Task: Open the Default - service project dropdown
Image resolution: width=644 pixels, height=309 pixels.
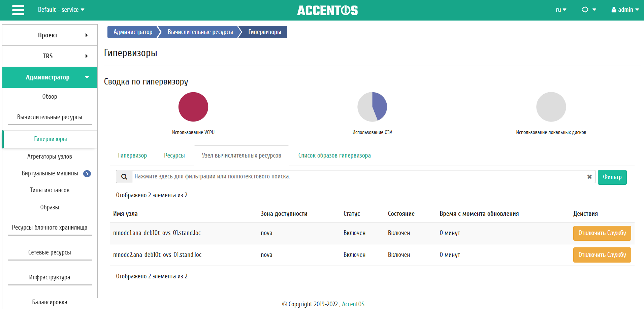Action: click(x=61, y=10)
